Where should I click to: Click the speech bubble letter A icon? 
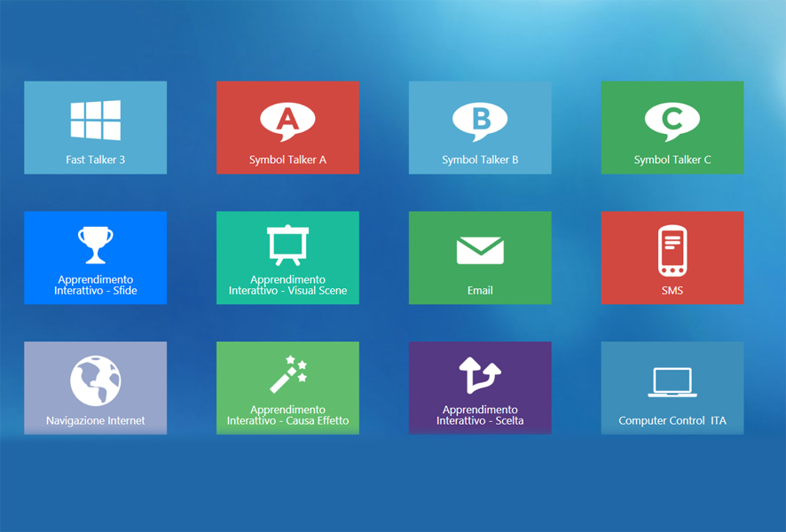287,121
